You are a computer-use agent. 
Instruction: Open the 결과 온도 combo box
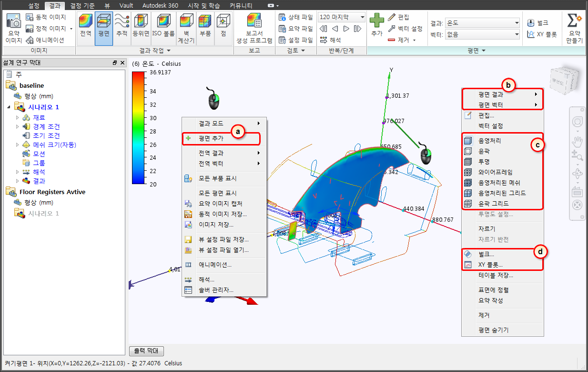481,23
